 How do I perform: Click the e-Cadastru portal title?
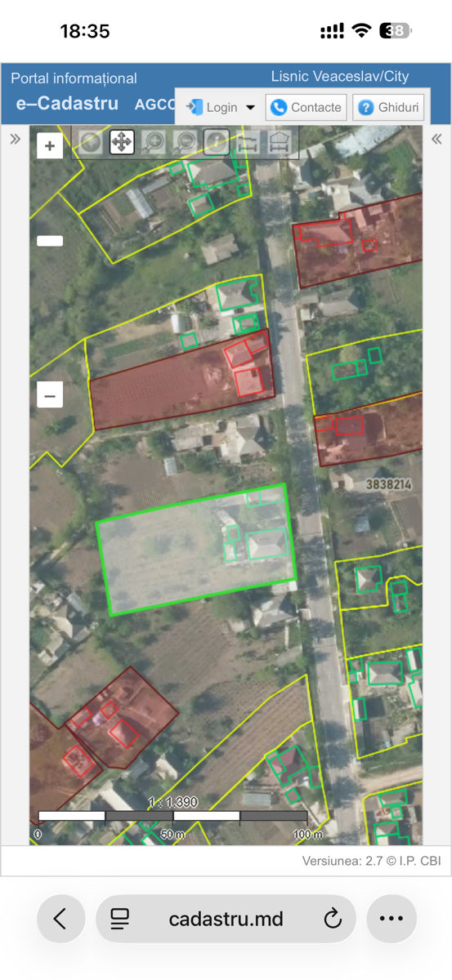[x=67, y=104]
